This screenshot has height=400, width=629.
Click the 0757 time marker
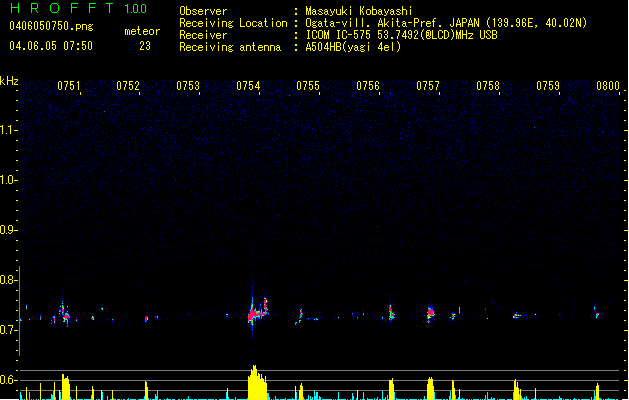(428, 86)
